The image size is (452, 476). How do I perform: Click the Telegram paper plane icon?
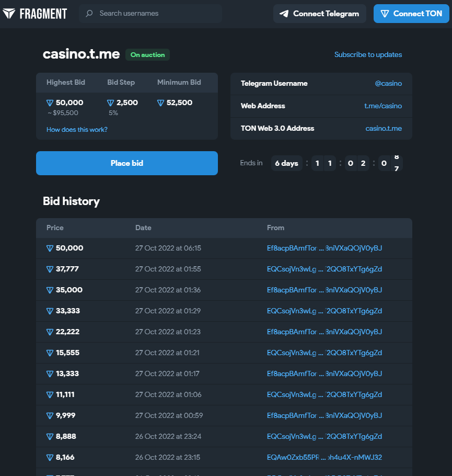(x=284, y=14)
